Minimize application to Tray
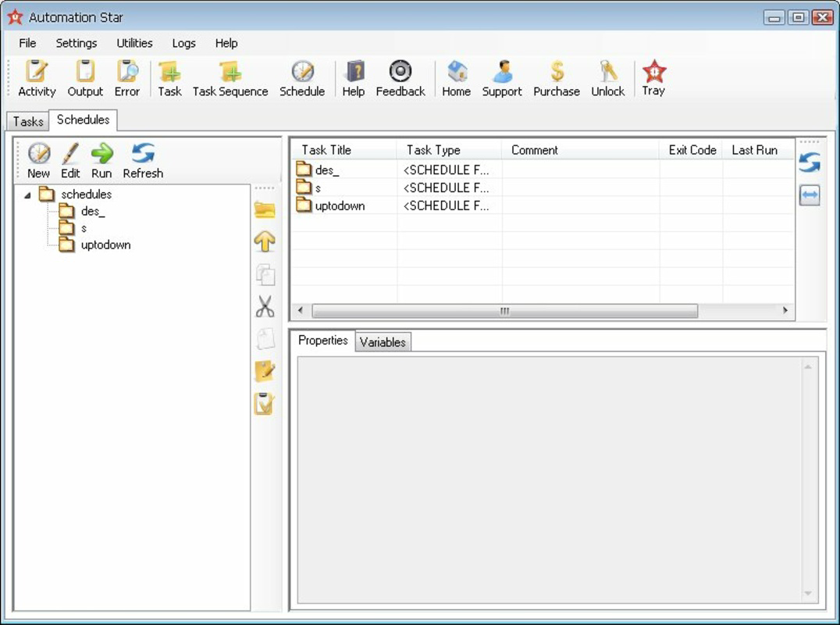The width and height of the screenshot is (840, 625). point(653,79)
